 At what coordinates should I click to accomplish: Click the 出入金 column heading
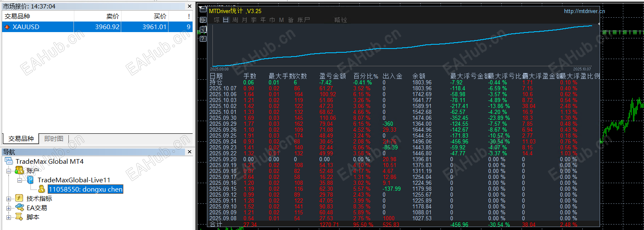(392, 76)
